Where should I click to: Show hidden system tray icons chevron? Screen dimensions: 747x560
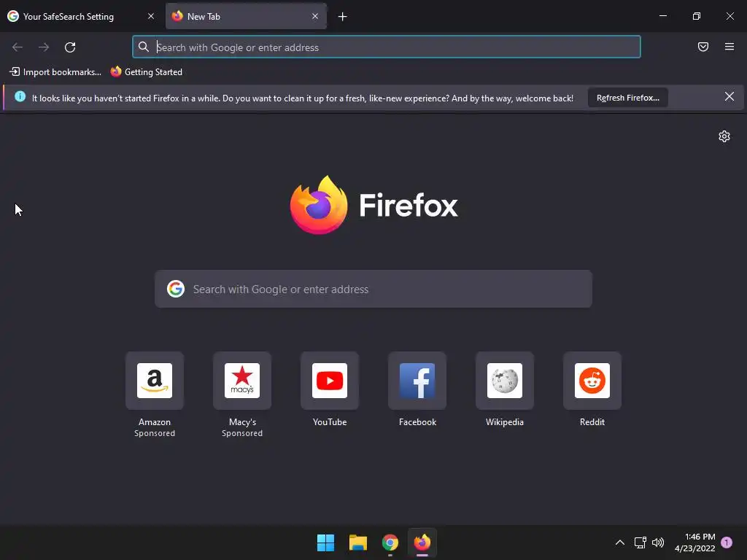tap(620, 542)
